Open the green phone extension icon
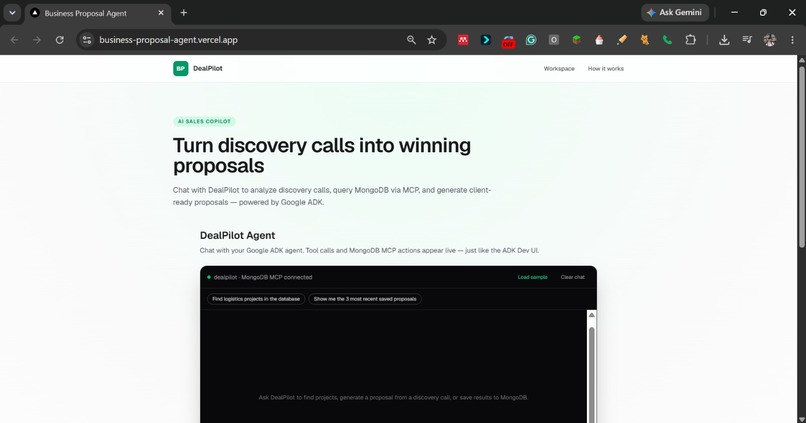 667,40
